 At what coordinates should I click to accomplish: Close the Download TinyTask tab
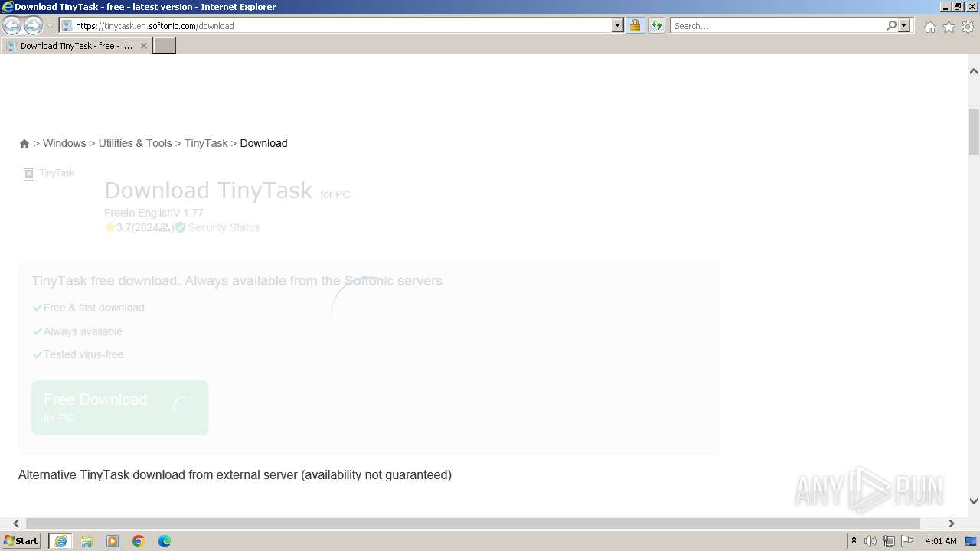pyautogui.click(x=143, y=46)
